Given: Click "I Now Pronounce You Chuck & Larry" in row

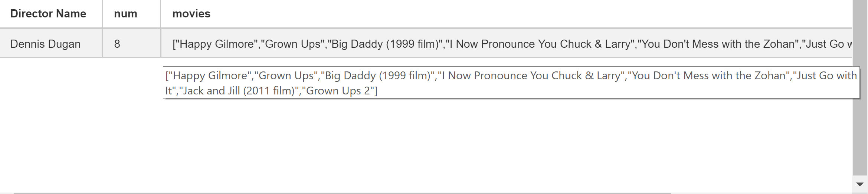Looking at the screenshot, I should pos(540,44).
